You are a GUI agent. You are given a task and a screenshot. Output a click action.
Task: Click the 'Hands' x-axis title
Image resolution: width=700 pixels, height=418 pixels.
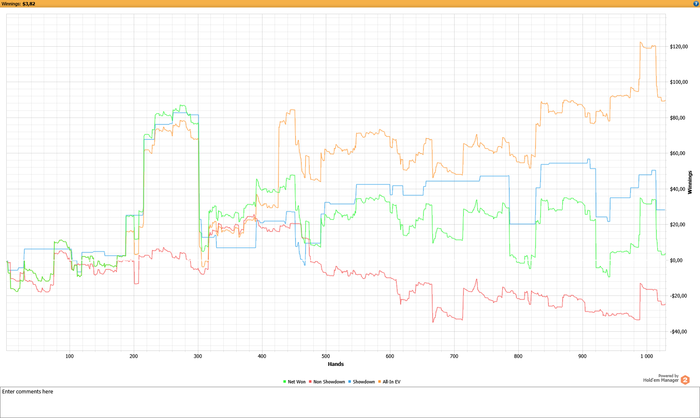(x=336, y=364)
